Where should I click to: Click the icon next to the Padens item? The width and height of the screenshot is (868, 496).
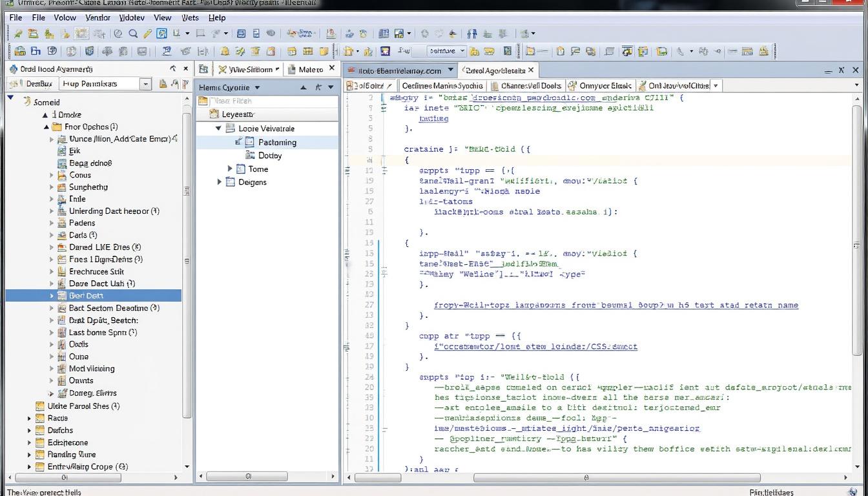click(x=62, y=223)
